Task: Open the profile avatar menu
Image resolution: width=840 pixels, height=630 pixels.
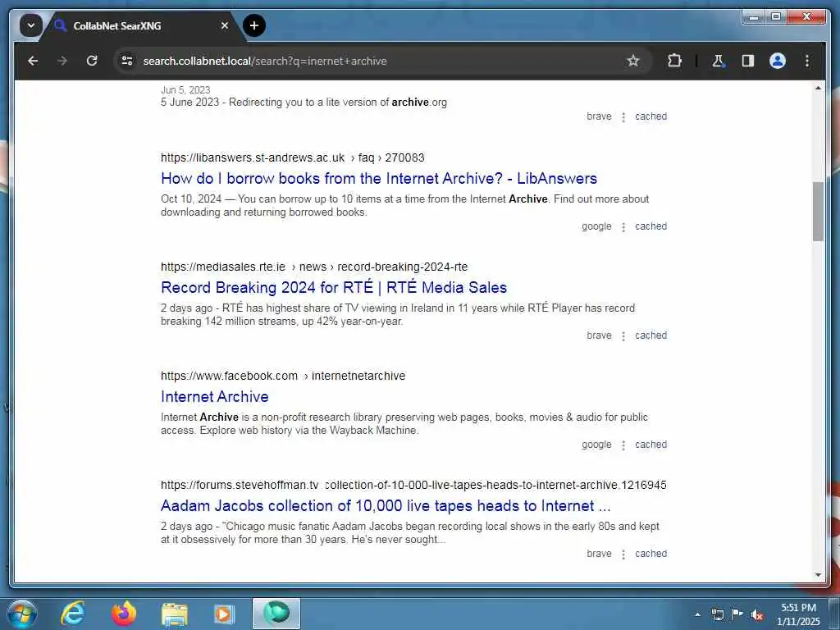Action: tap(778, 61)
